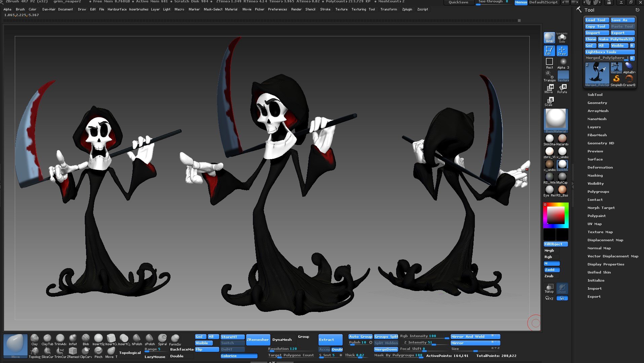Expand the Layers section
The width and height of the screenshot is (644, 363).
coord(594,127)
